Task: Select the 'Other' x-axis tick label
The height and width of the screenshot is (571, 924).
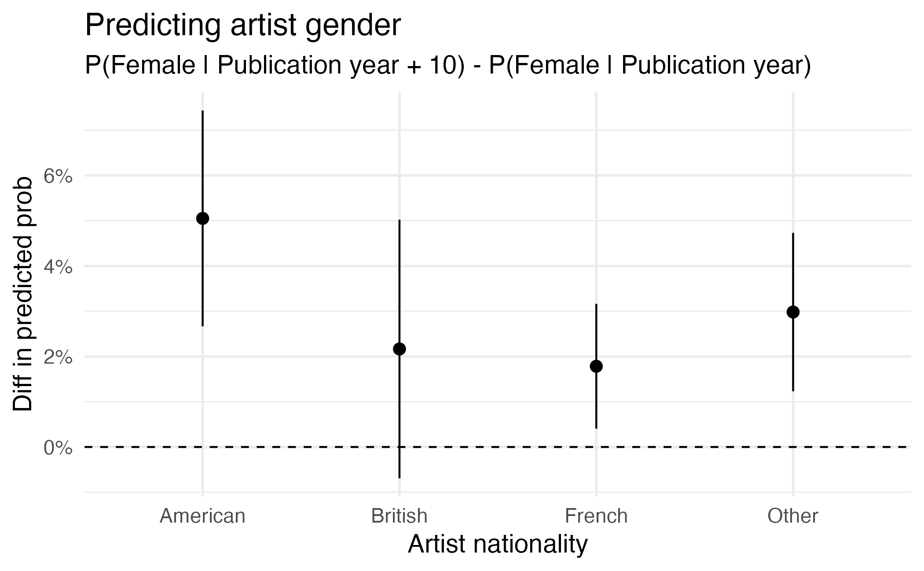Action: pos(793,516)
